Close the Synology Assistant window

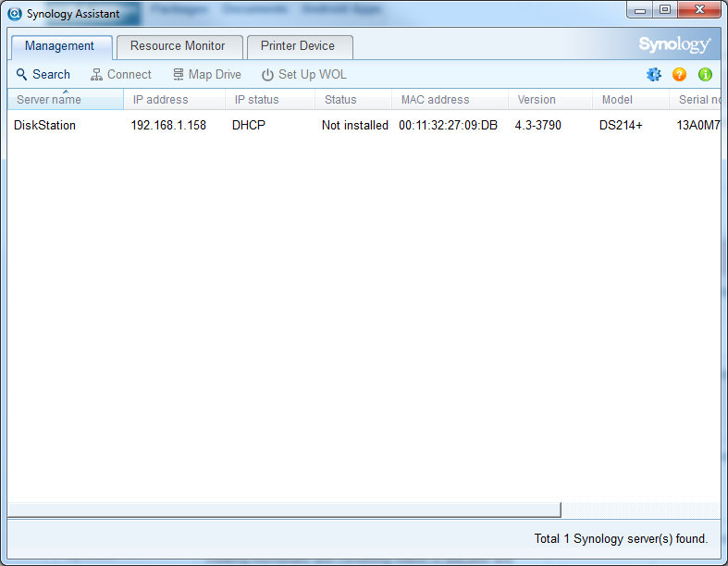[x=699, y=10]
